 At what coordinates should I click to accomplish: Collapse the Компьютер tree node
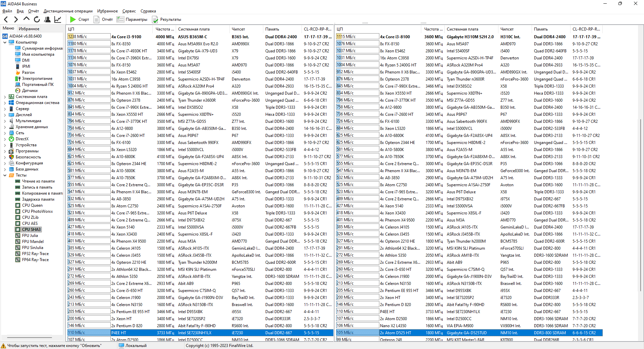(x=5, y=42)
